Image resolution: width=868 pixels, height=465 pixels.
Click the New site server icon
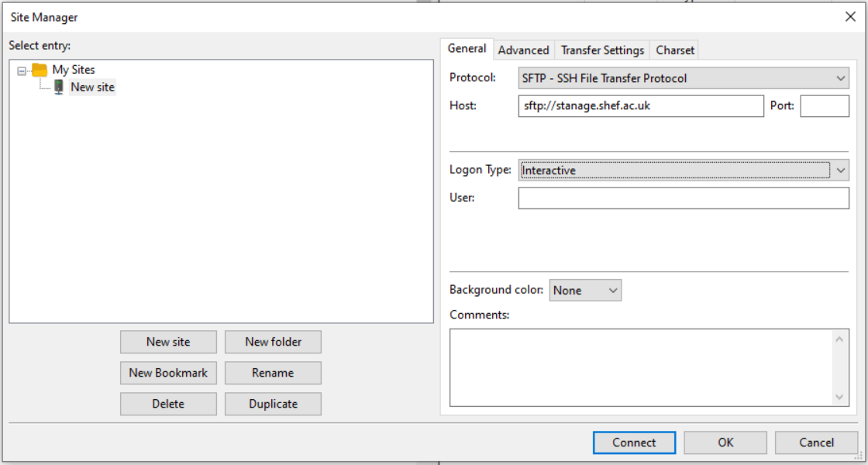(59, 87)
